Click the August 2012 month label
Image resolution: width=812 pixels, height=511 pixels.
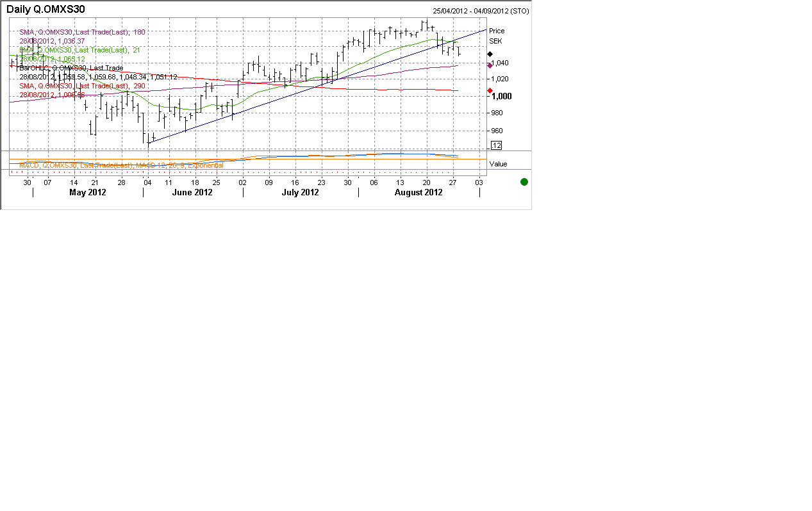(x=418, y=193)
